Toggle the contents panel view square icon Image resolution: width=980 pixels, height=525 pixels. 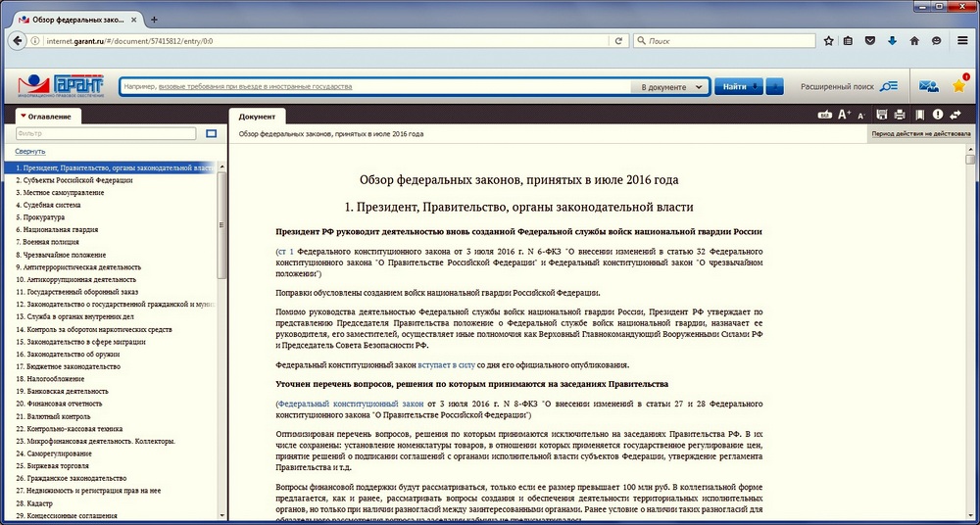click(212, 133)
